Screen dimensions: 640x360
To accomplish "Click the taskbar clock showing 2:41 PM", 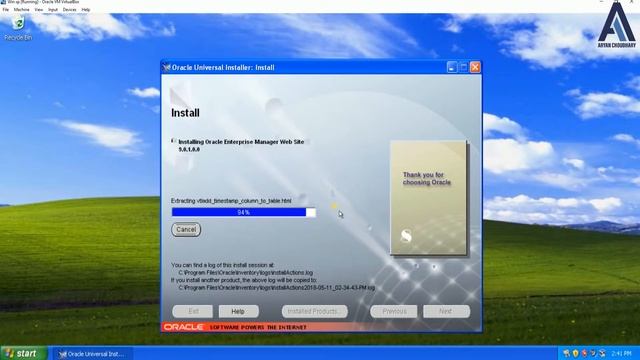I will 622,353.
